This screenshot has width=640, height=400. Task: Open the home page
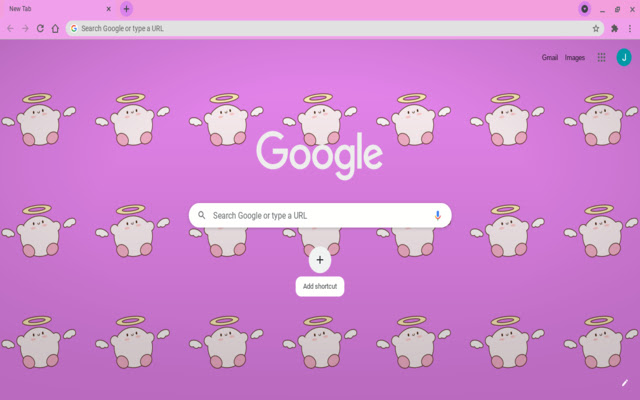(x=55, y=28)
